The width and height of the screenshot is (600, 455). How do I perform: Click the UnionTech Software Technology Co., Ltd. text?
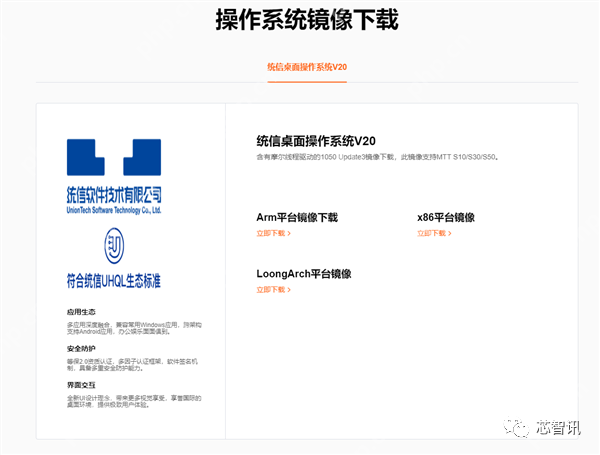[x=114, y=210]
